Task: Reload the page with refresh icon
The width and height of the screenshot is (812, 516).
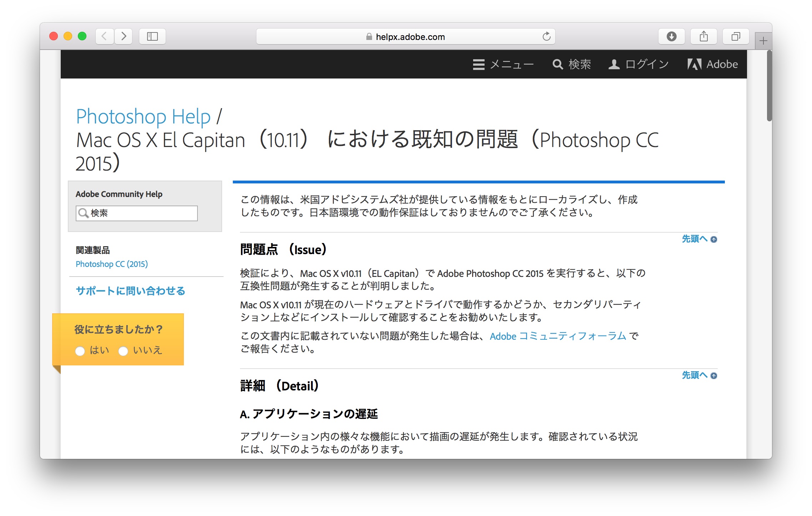Action: click(x=546, y=36)
